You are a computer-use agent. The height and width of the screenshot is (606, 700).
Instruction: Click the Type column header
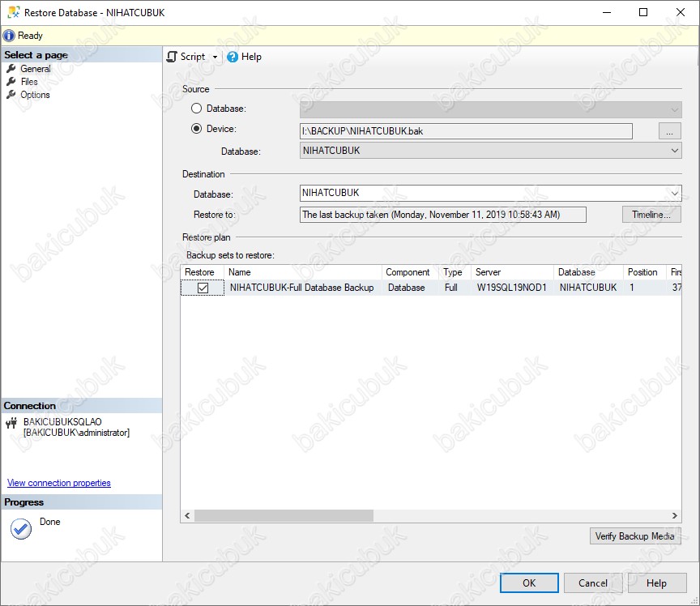[455, 272]
